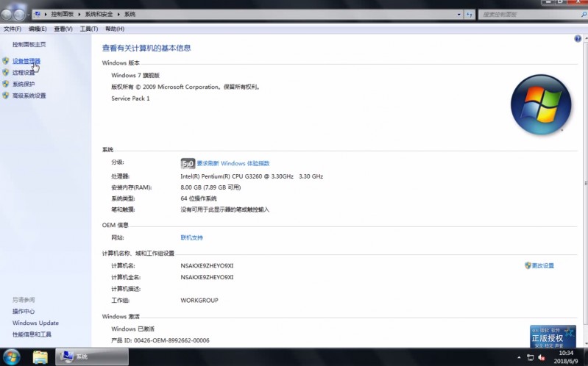Open Remote settings link
This screenshot has width=588, height=366.
[x=24, y=73]
